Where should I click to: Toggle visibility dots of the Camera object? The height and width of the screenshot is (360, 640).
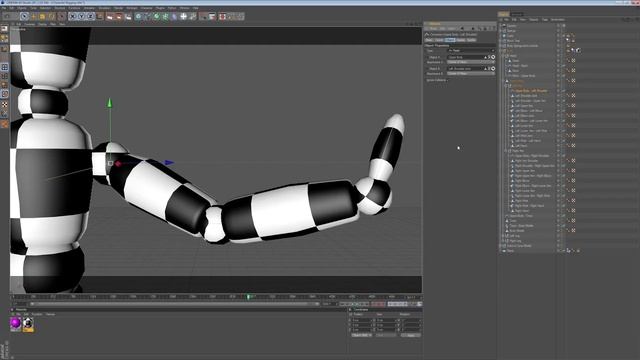click(558, 26)
